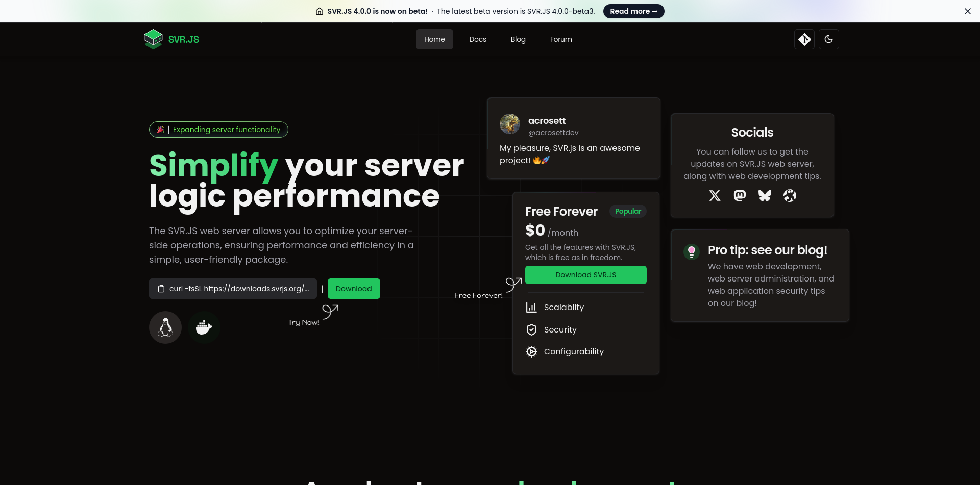Image resolution: width=980 pixels, height=485 pixels.
Task: Click the Download SVR.JS button
Action: (586, 275)
